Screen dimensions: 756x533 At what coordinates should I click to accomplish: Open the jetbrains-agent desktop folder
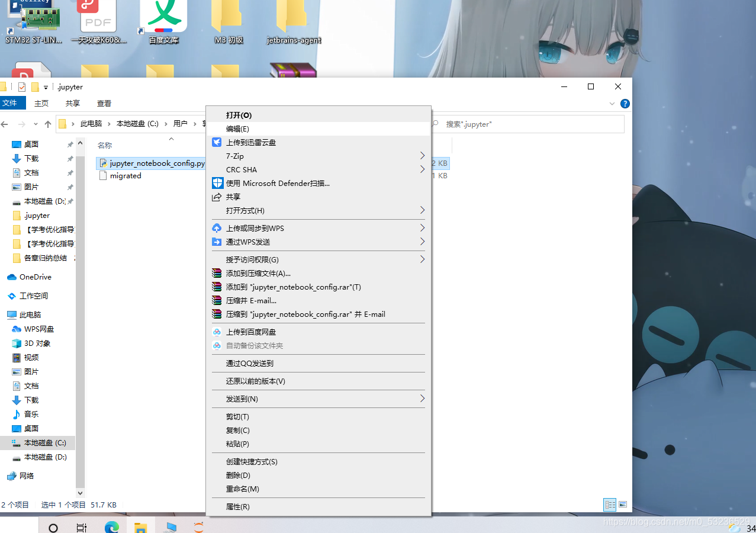pos(294,21)
